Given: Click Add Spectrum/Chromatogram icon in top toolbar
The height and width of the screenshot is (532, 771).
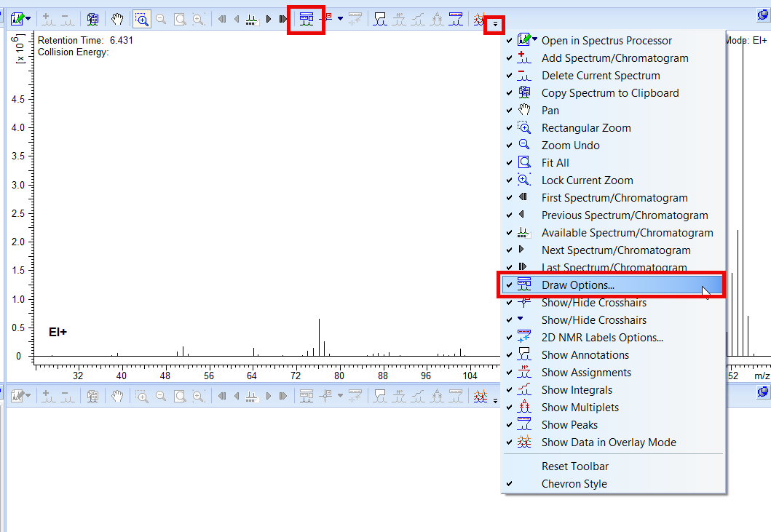Looking at the screenshot, I should click(48, 20).
